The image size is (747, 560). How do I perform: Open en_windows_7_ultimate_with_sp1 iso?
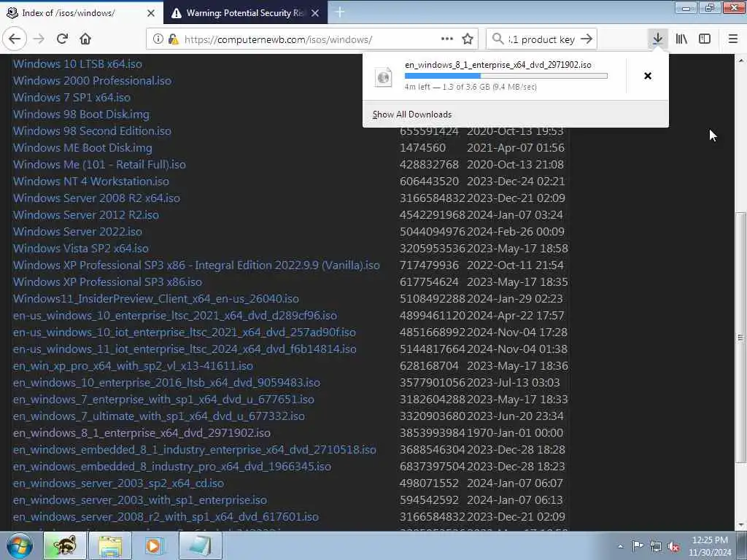tap(158, 416)
